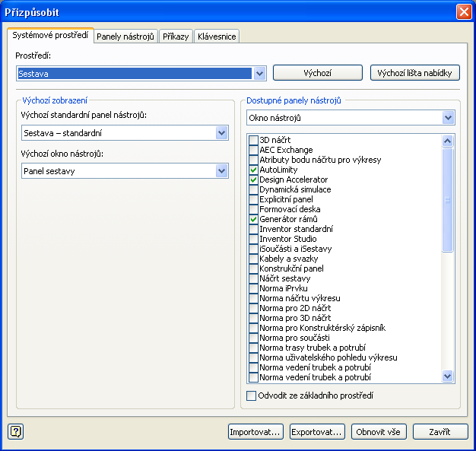476x451 pixels.
Task: Uncheck the AutoLimity checkbox
Action: click(x=254, y=170)
